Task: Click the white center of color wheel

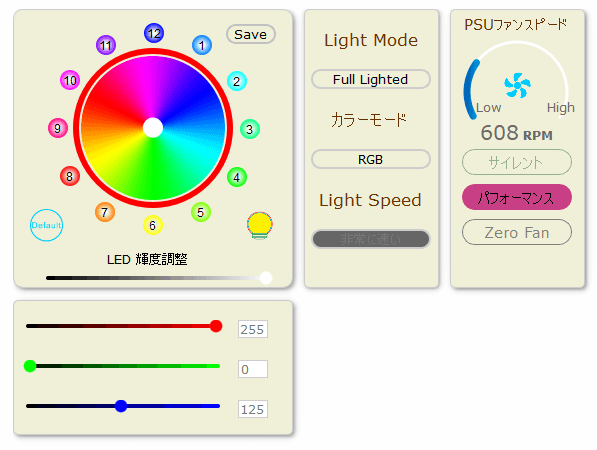Action: coord(153,128)
